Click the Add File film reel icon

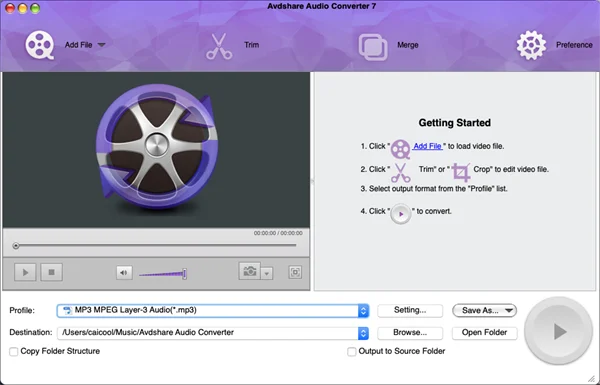(x=39, y=45)
